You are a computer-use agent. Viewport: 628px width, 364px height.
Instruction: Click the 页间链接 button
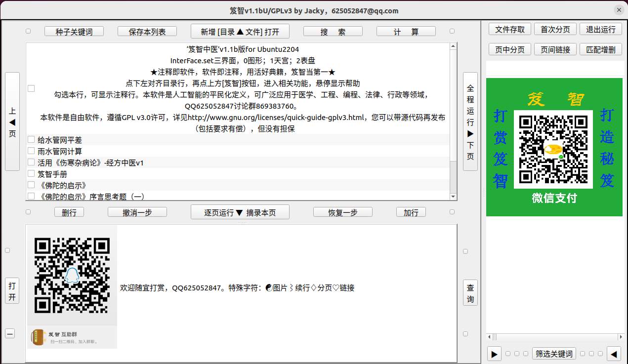tap(555, 49)
